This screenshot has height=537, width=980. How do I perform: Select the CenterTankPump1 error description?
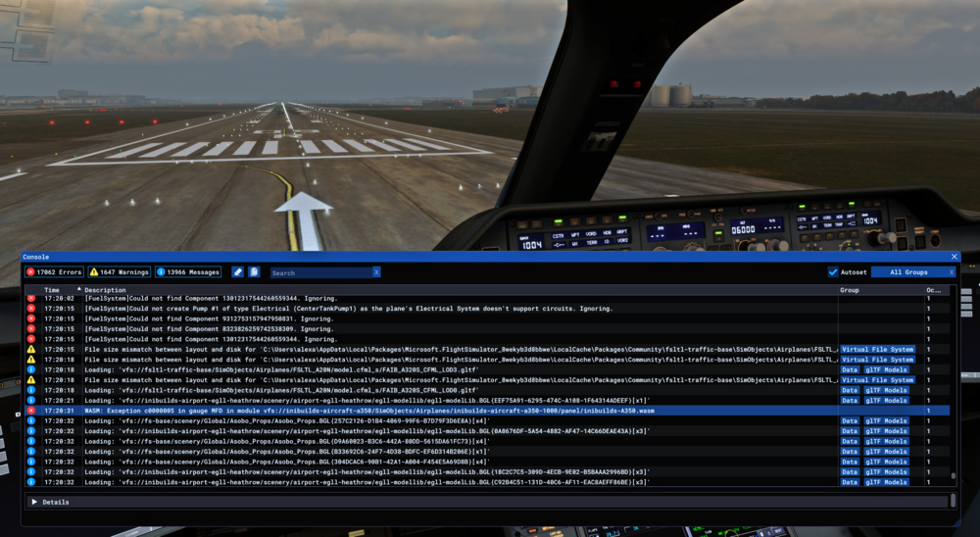coord(349,309)
